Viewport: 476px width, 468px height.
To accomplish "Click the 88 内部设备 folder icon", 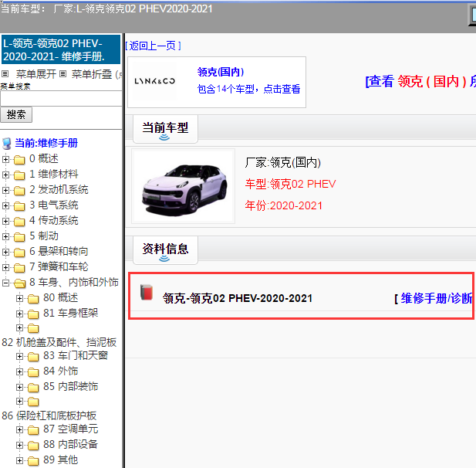I will pos(33,446).
